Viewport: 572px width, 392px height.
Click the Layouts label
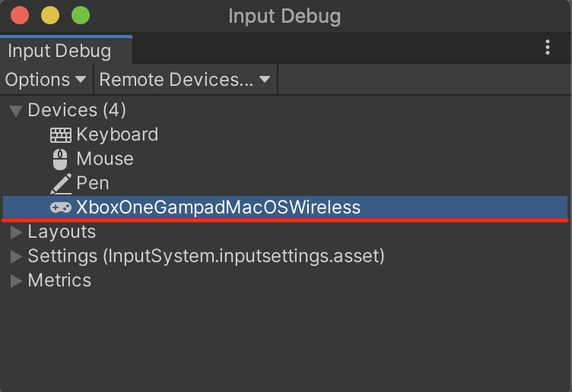pos(62,232)
